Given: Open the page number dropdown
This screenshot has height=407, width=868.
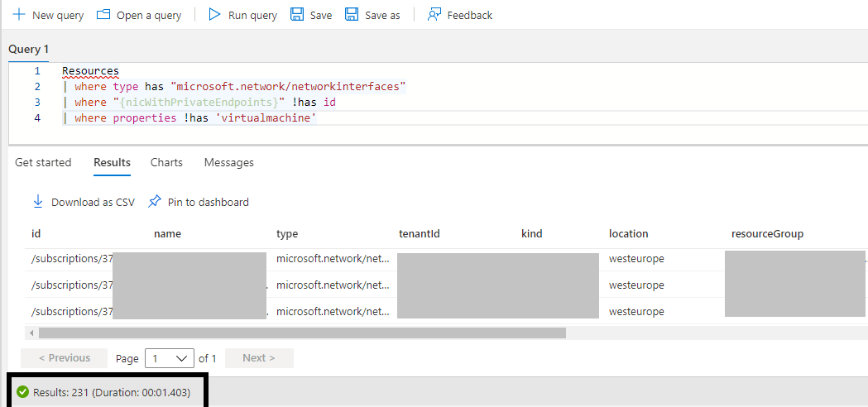Looking at the screenshot, I should click(169, 358).
